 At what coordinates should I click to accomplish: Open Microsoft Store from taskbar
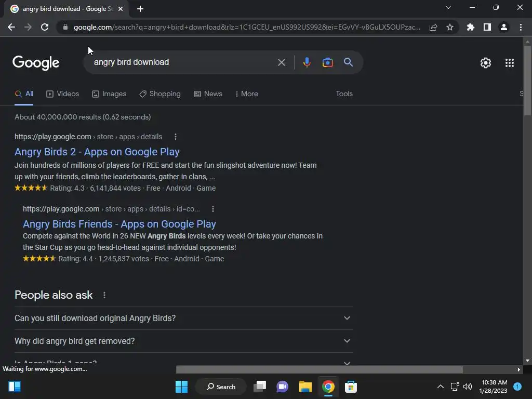351,387
